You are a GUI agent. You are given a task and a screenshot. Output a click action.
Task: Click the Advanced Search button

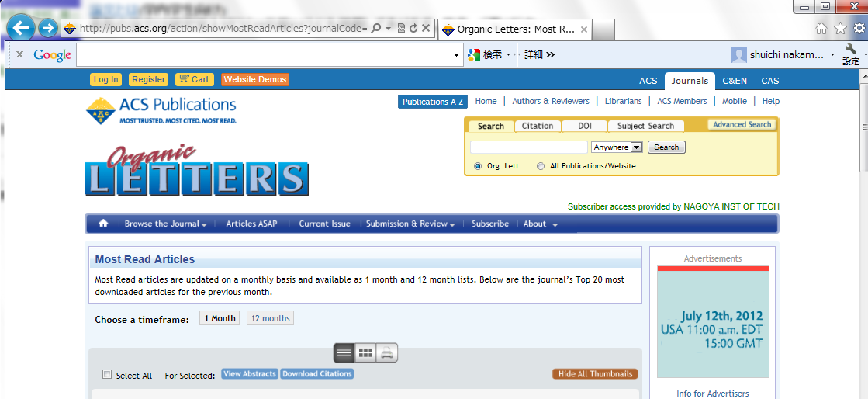click(x=742, y=125)
